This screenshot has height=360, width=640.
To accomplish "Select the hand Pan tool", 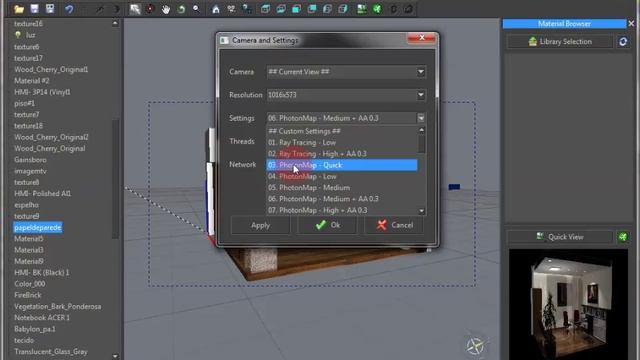I will (x=165, y=9).
